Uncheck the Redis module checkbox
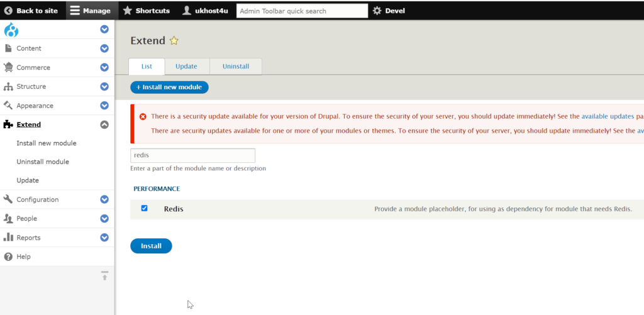The image size is (644, 315). click(144, 208)
